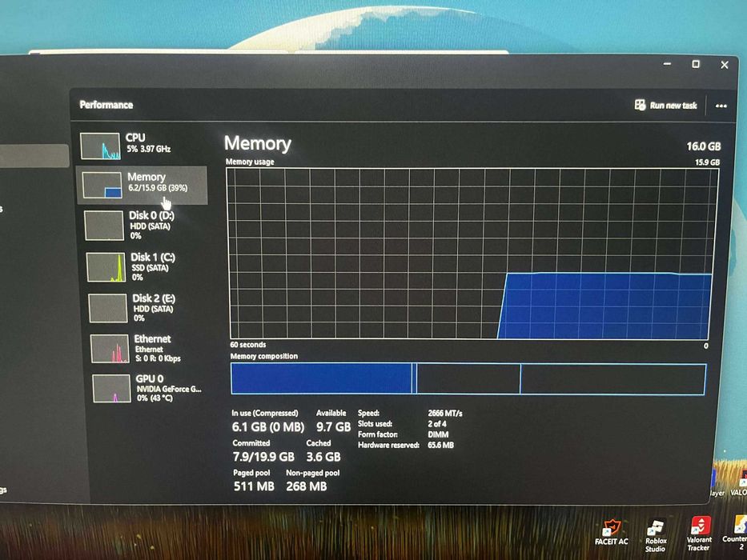Select the Ethernet performance item
Screen dimensions: 747x560
pyautogui.click(x=150, y=348)
